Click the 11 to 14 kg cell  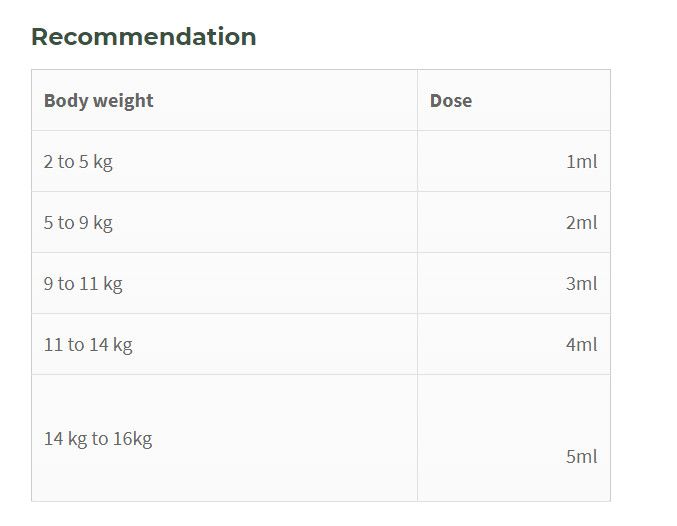click(x=225, y=344)
